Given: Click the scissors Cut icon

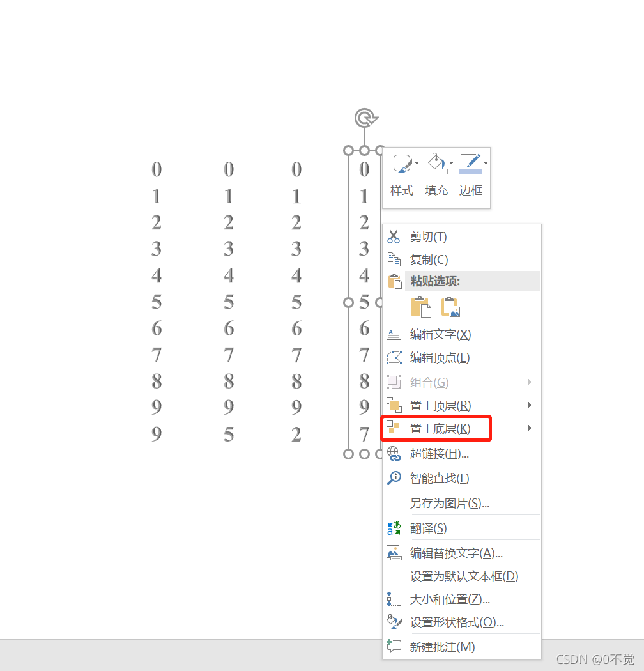Looking at the screenshot, I should click(x=394, y=236).
